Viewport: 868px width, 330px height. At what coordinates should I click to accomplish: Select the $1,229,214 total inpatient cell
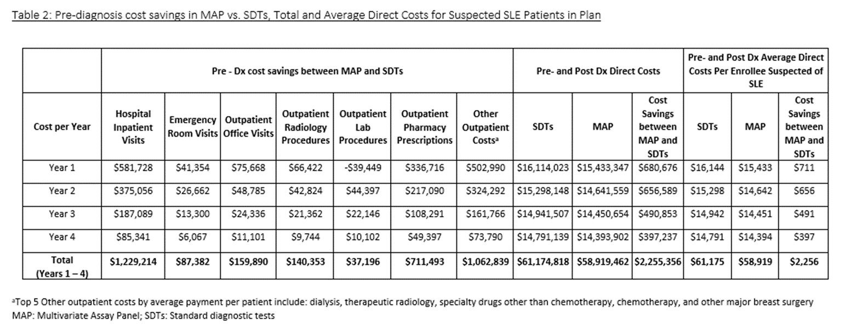[x=133, y=262]
